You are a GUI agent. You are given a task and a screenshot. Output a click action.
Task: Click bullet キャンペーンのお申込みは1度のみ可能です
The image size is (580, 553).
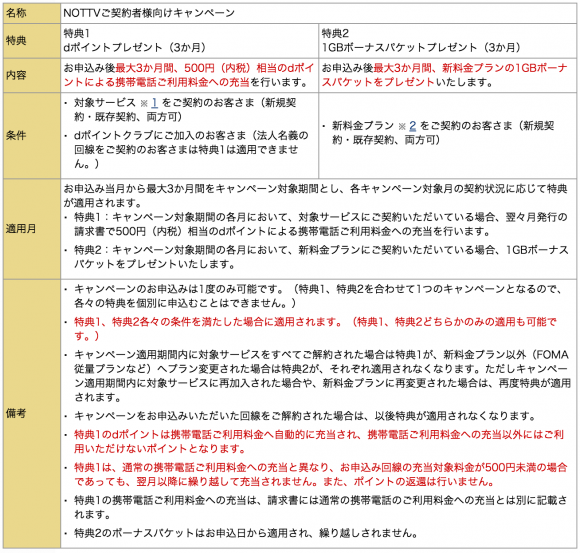[x=318, y=296]
